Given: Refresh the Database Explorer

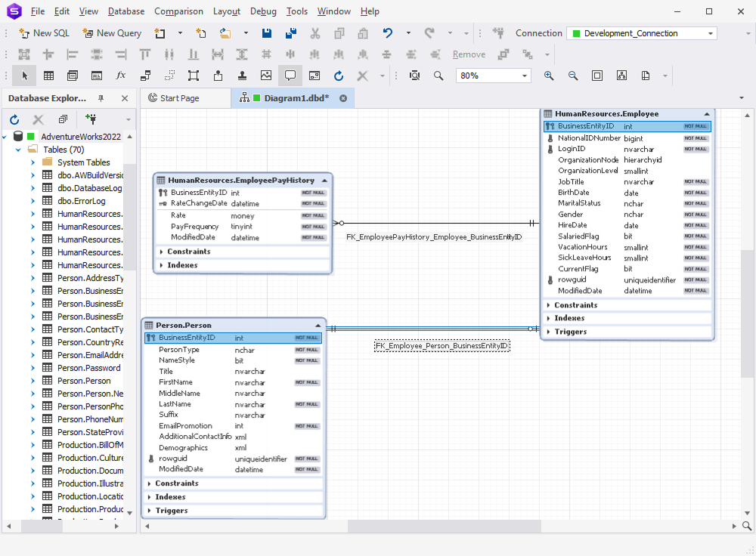Looking at the screenshot, I should coord(14,119).
